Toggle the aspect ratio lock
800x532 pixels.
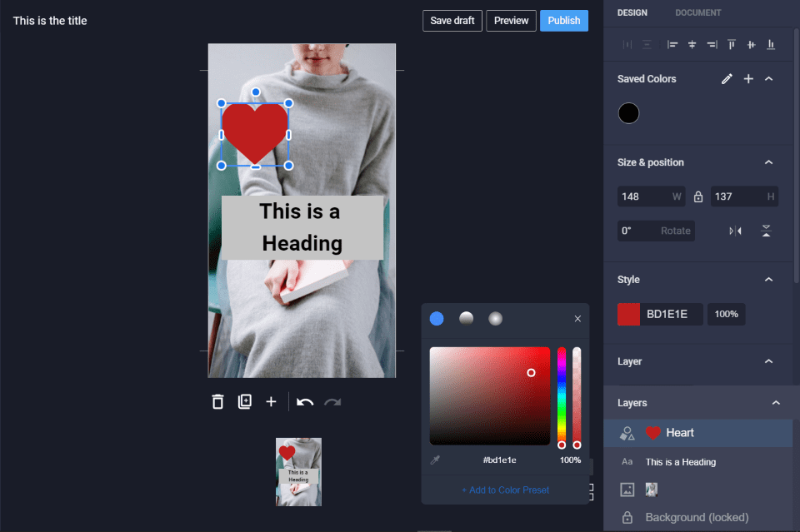click(698, 197)
